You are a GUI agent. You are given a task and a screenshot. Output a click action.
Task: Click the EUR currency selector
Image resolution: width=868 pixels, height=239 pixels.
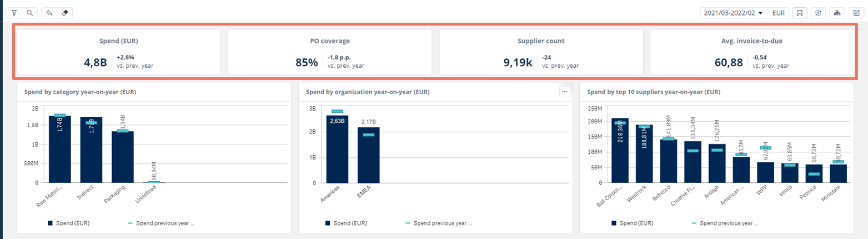780,13
